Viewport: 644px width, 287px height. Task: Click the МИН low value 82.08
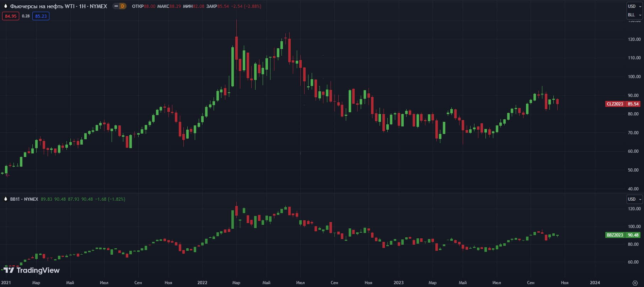pos(199,6)
